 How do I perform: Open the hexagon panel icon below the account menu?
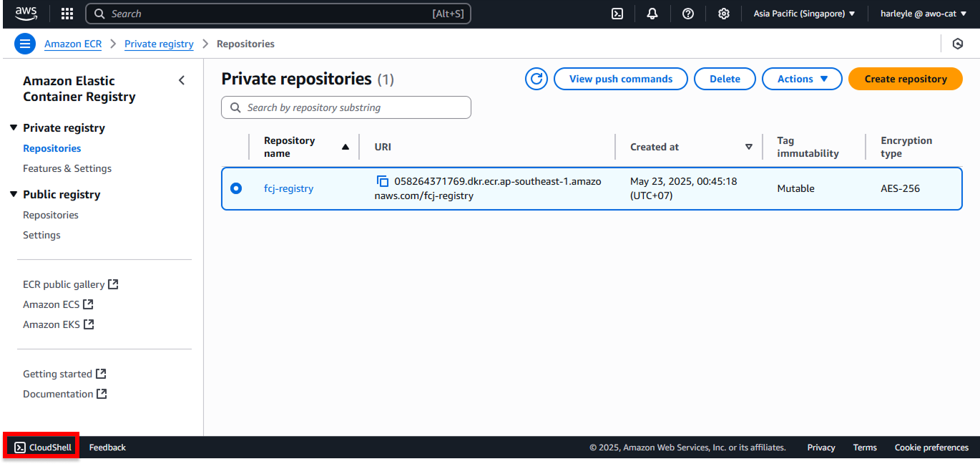pos(958,44)
